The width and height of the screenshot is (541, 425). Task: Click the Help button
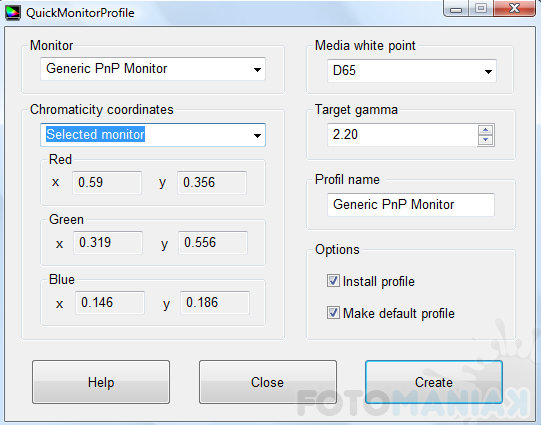point(101,382)
